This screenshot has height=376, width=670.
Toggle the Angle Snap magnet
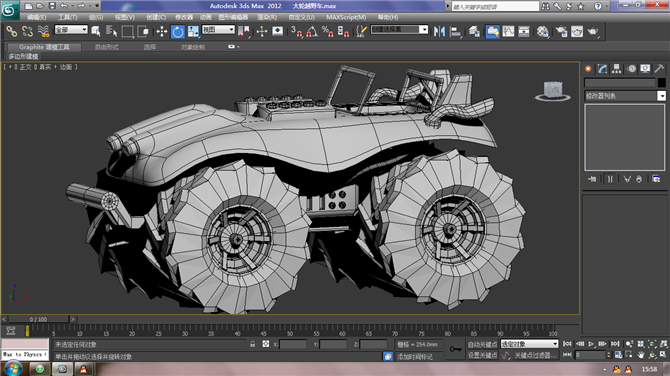click(x=312, y=31)
